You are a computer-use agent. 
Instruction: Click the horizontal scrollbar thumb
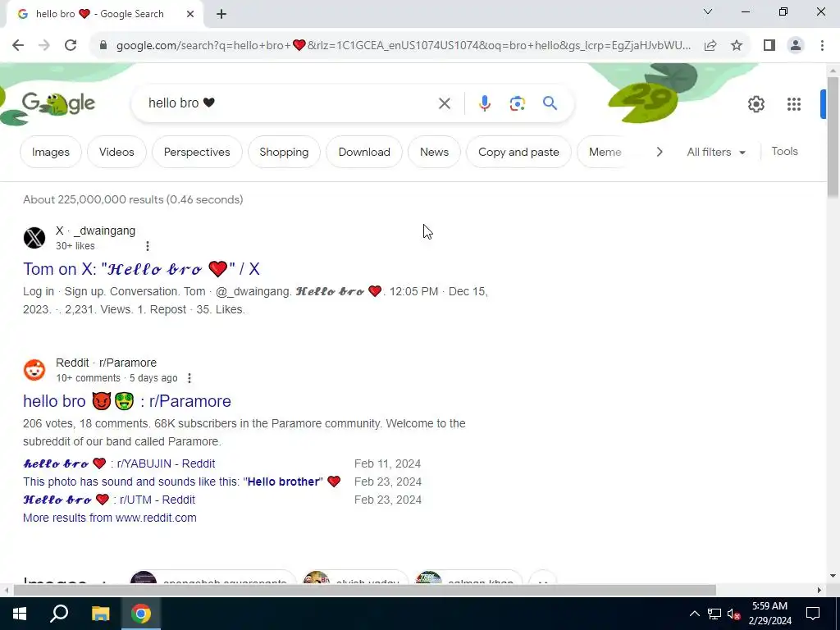(x=364, y=591)
